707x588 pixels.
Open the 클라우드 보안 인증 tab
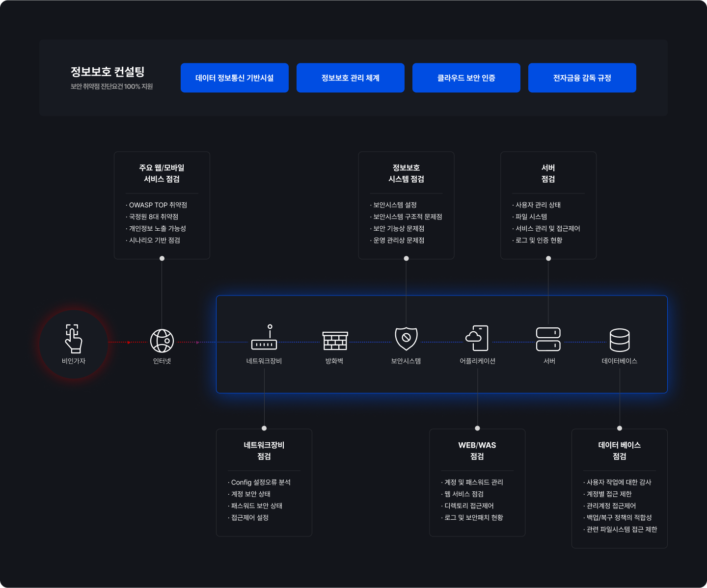pyautogui.click(x=466, y=78)
